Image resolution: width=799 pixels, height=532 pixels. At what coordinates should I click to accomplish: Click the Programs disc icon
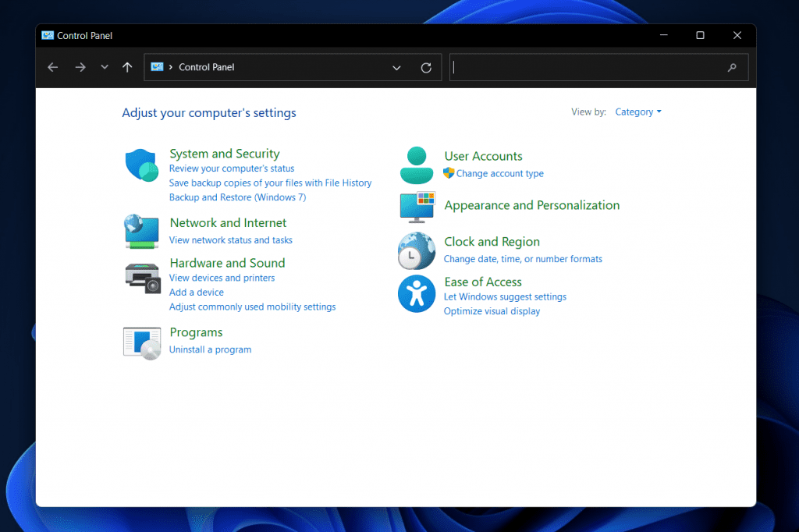pos(142,342)
